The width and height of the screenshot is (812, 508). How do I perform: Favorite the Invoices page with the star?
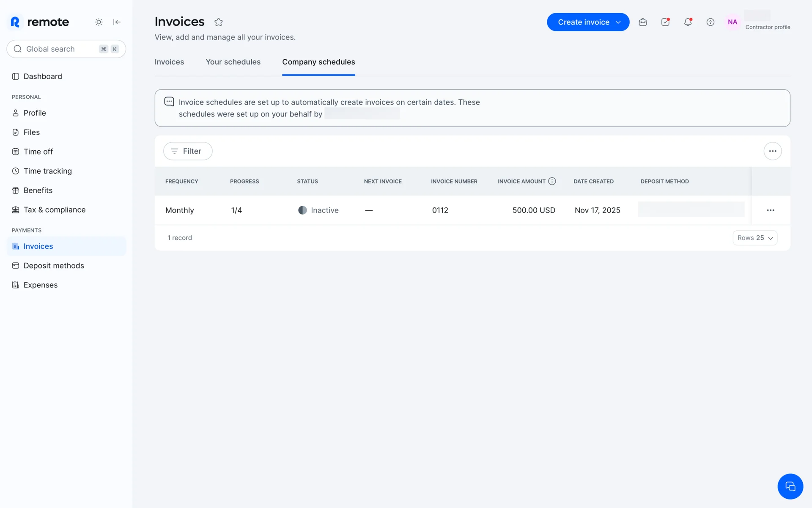[x=218, y=22]
